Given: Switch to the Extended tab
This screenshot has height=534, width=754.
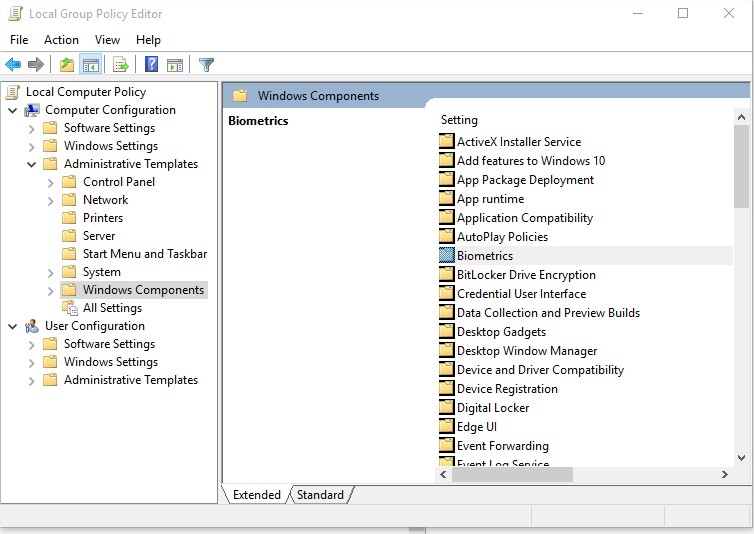Looking at the screenshot, I should 256,495.
